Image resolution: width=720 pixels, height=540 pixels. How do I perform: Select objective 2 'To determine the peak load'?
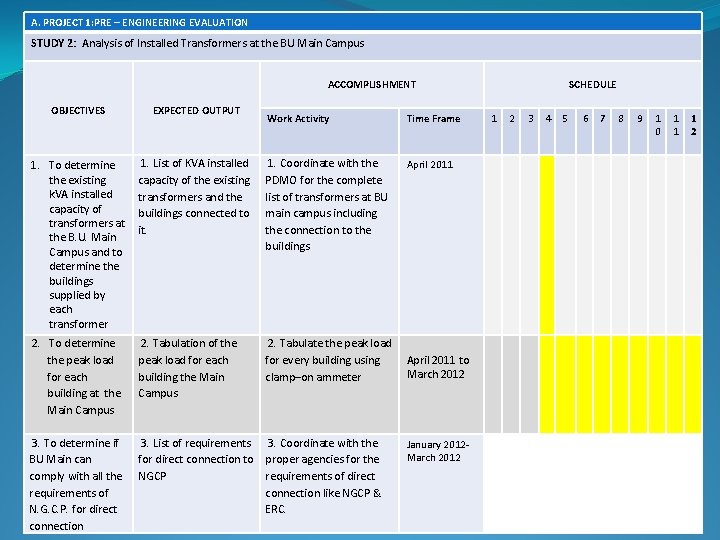[78, 384]
